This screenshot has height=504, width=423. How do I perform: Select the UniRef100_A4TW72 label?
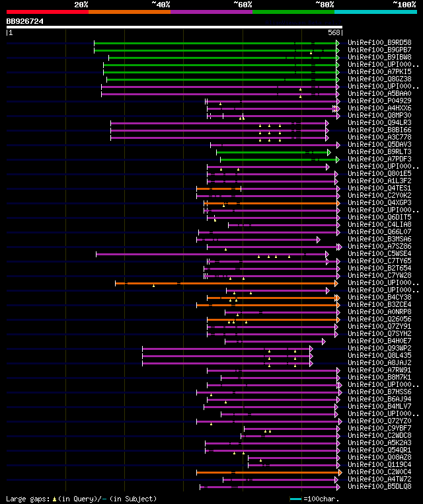click(379, 480)
